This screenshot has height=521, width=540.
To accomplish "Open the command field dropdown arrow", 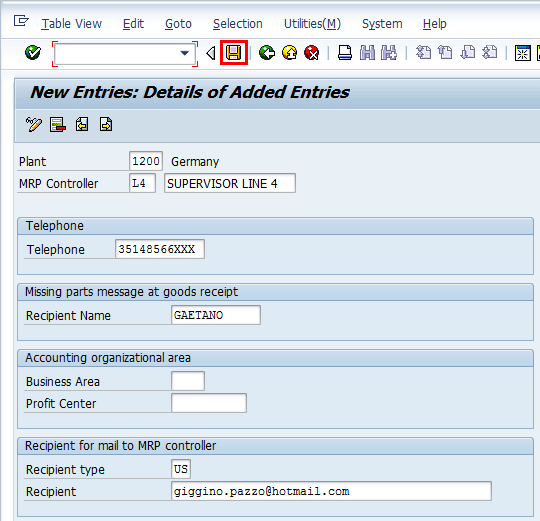I will 185,53.
